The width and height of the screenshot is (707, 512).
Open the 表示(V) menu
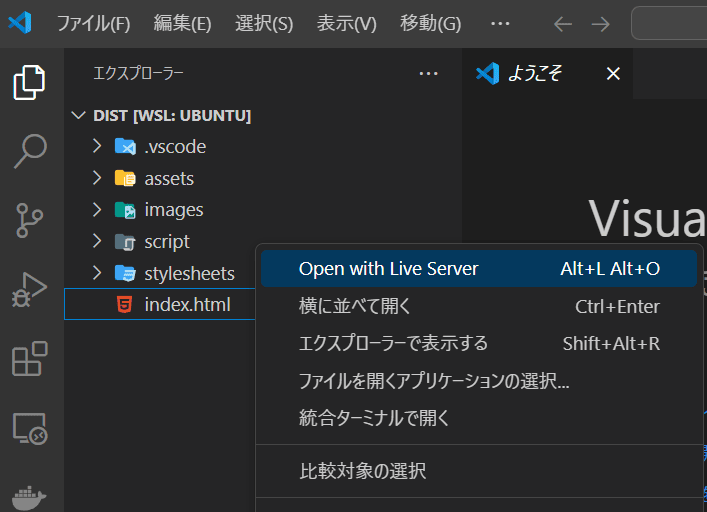(346, 23)
